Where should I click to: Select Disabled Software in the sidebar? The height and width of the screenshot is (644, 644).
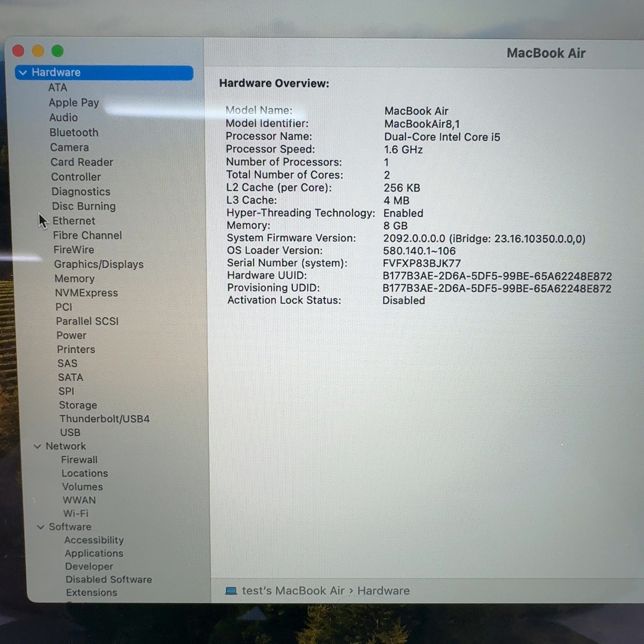[x=109, y=580]
